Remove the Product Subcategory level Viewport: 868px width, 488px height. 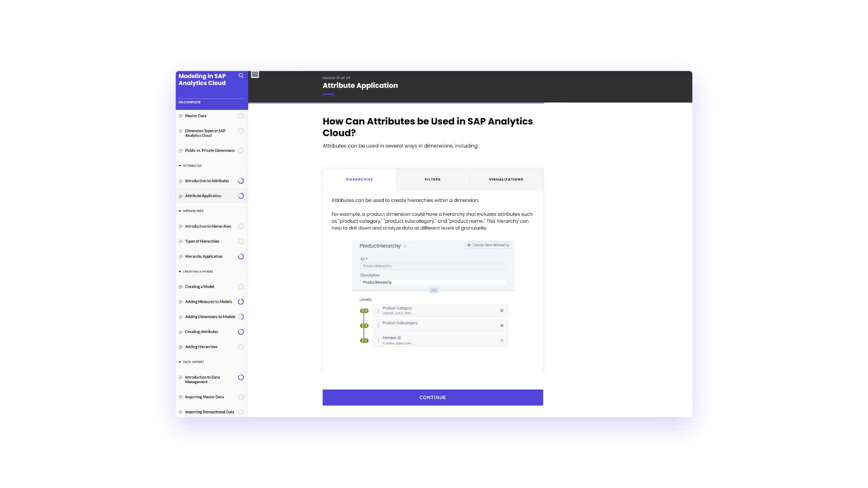[x=502, y=326]
